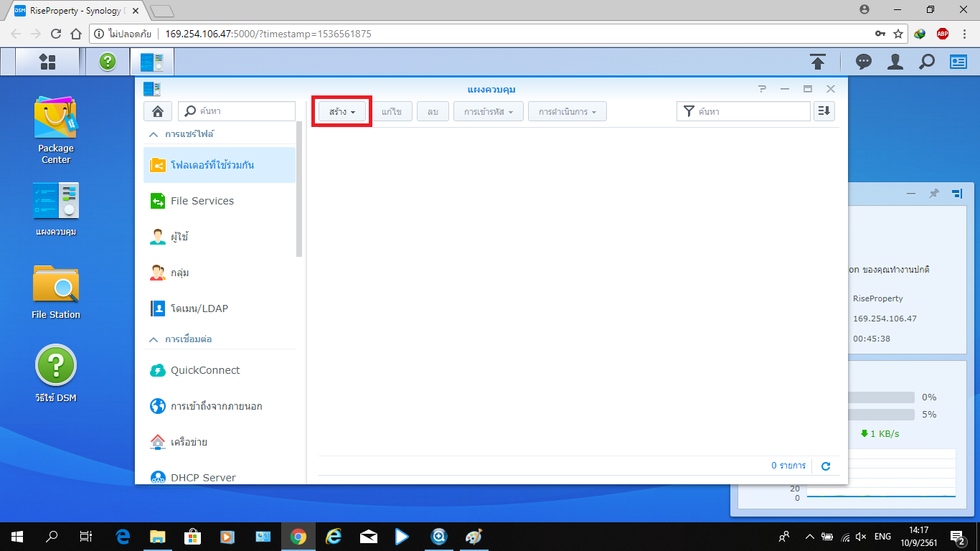
Task: Click the Control Panel home icon
Action: tap(158, 111)
